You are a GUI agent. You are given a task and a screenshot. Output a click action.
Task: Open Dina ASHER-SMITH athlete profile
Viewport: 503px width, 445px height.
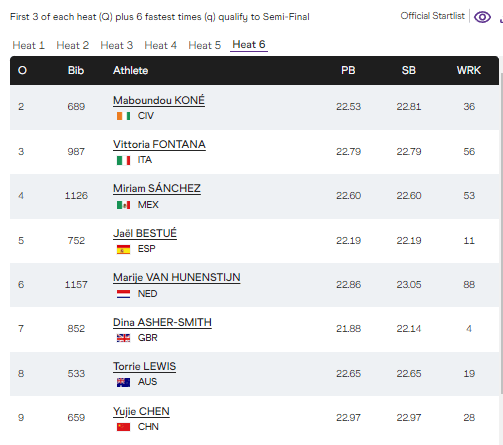(x=162, y=322)
